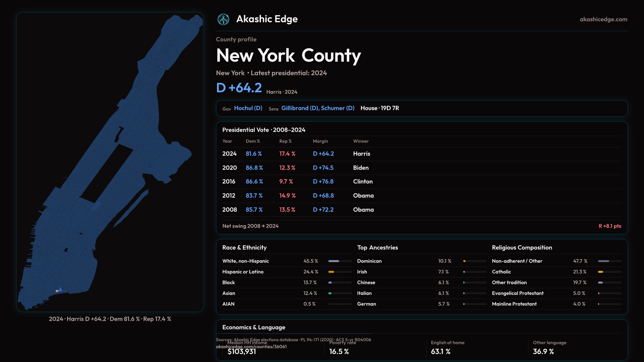Click the D +74.5 margin for 2020
The width and height of the screenshot is (644, 362).
323,168
